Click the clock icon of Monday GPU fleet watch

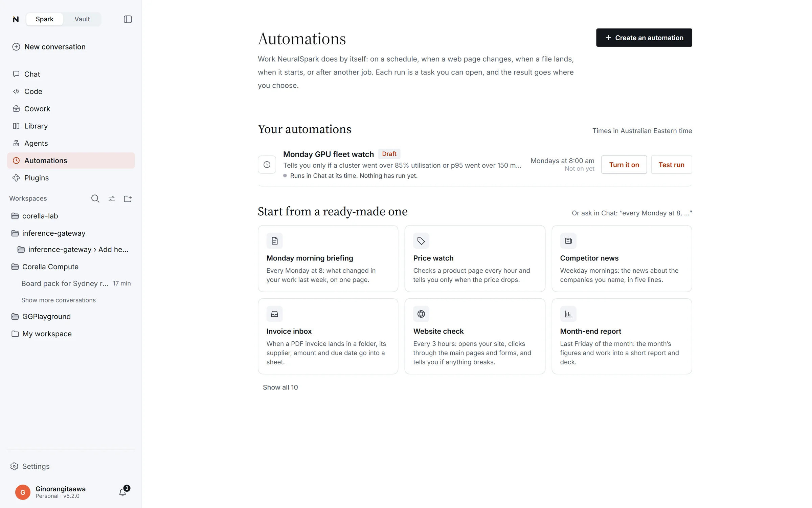point(267,165)
